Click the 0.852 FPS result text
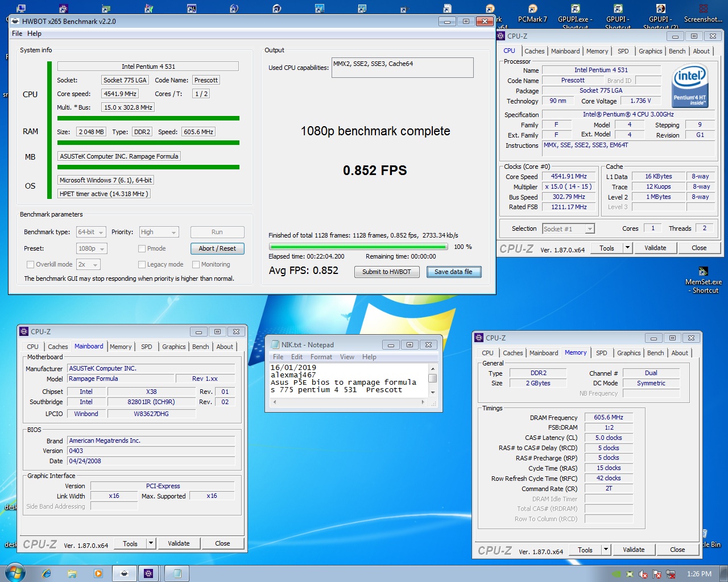Image resolution: width=728 pixels, height=582 pixels. pos(375,171)
